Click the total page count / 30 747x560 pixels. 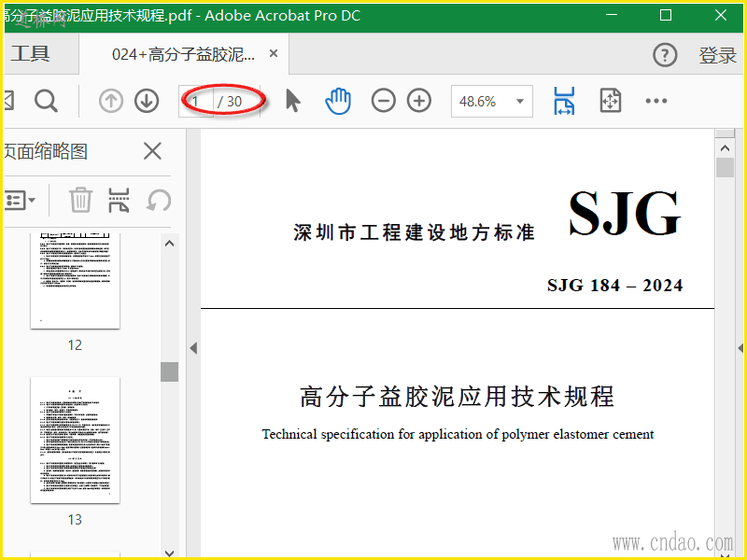pos(230,102)
